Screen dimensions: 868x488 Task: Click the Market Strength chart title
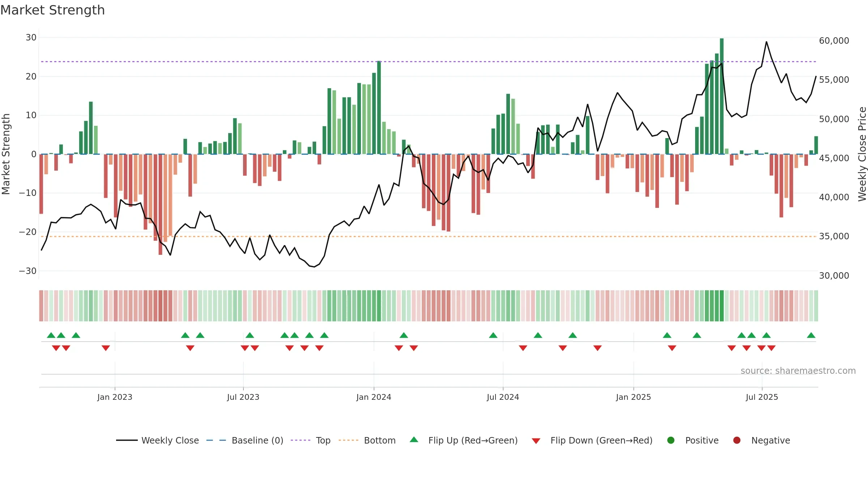tap(52, 10)
